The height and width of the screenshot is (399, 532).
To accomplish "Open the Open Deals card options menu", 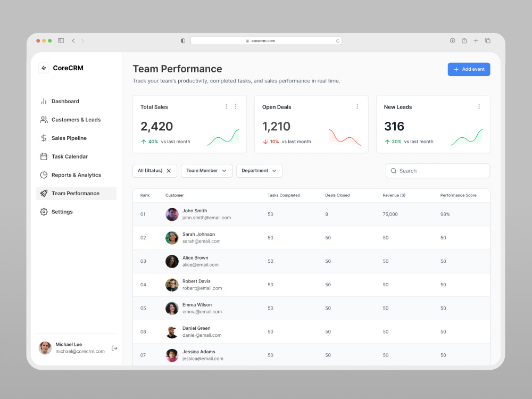I will pyautogui.click(x=358, y=106).
